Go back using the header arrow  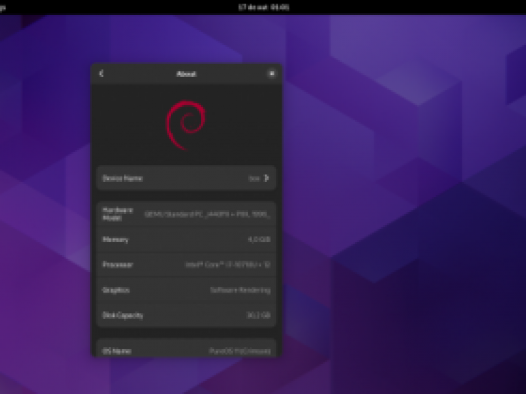(102, 73)
